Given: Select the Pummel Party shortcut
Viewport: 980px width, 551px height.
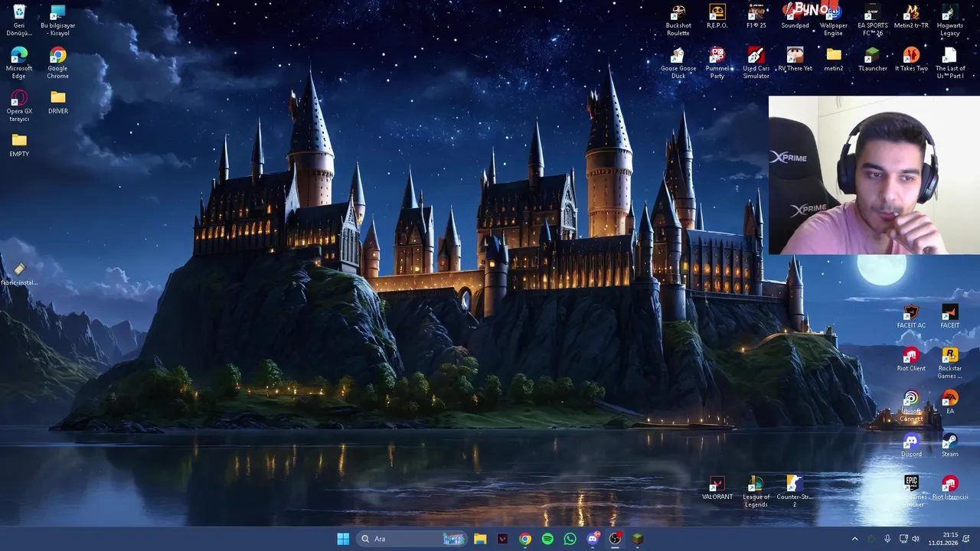Looking at the screenshot, I should (717, 63).
